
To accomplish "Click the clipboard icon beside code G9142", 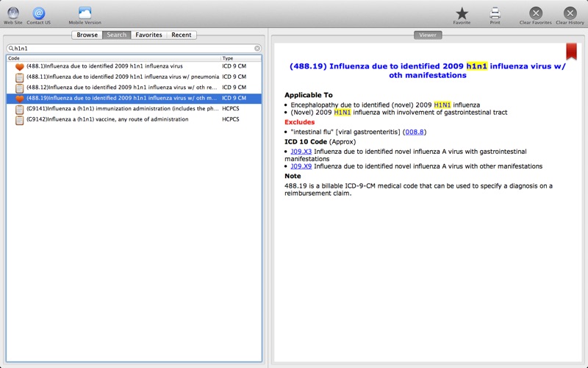I will pyautogui.click(x=20, y=120).
